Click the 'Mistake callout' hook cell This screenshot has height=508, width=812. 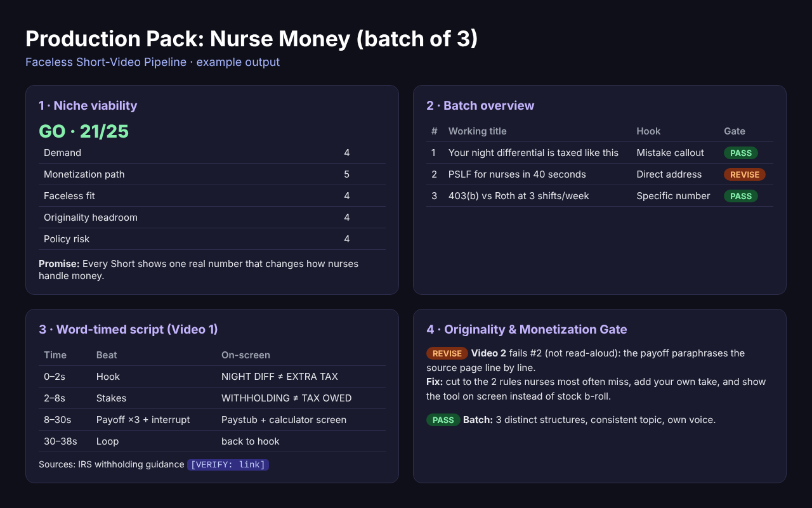click(671, 153)
